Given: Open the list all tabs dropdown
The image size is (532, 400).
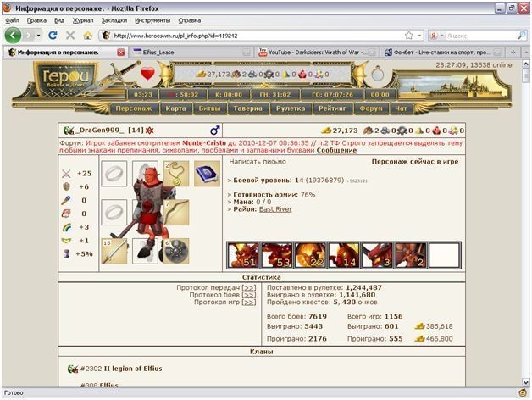Looking at the screenshot, I should [526, 53].
